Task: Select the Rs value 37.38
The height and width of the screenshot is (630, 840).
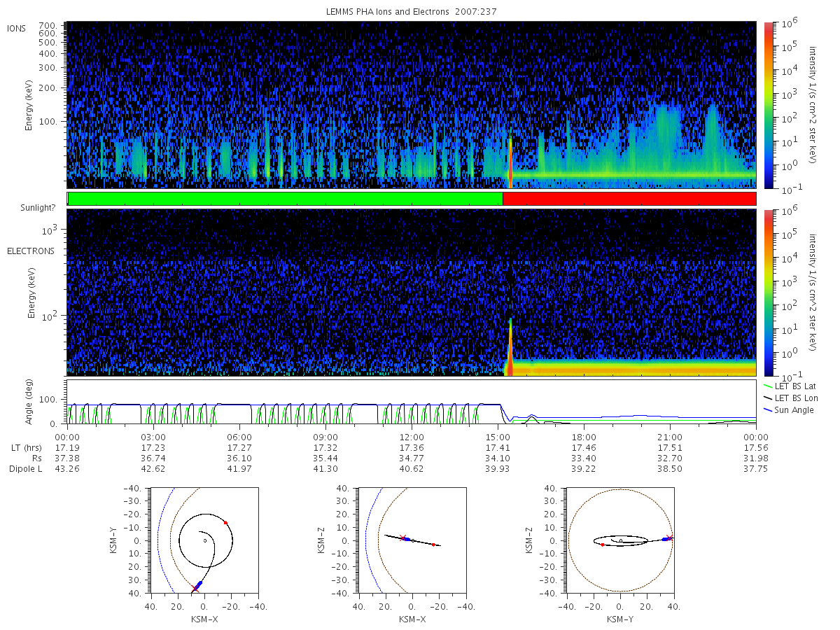Action: 66,458
